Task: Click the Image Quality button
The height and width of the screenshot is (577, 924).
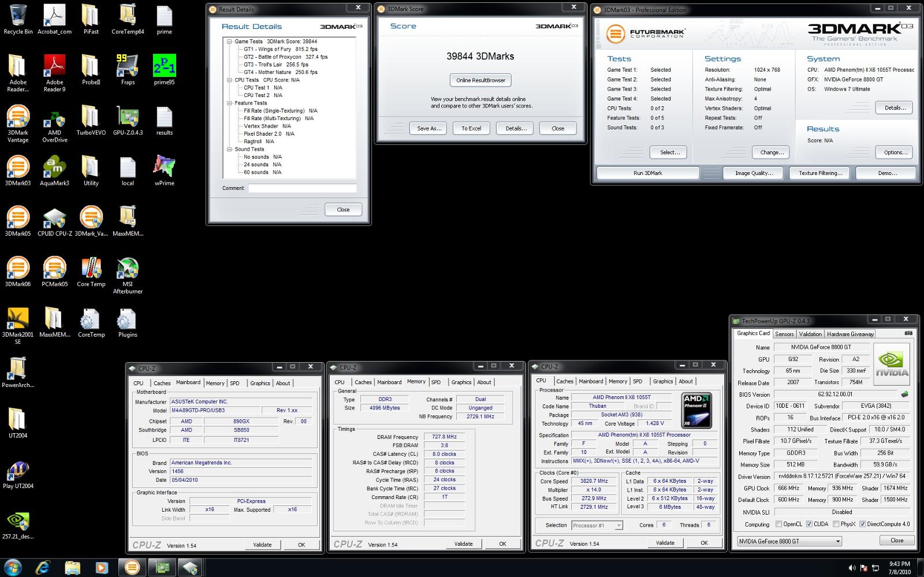Action: click(x=754, y=173)
